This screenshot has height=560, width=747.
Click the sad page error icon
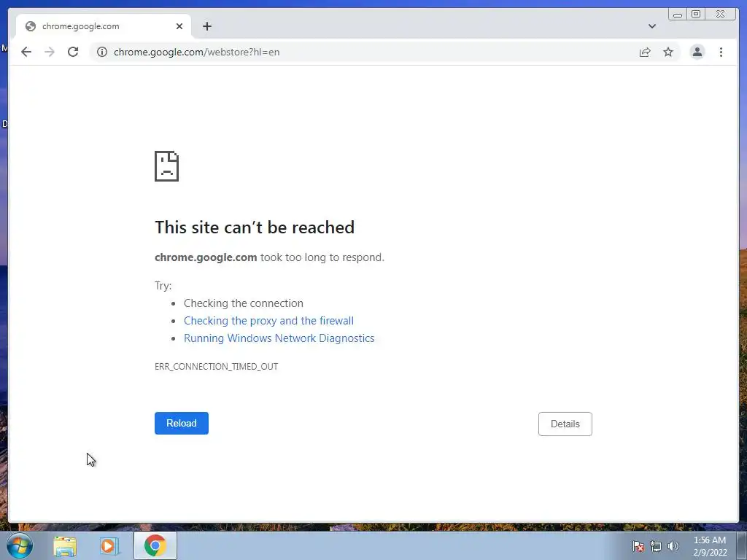coord(167,166)
